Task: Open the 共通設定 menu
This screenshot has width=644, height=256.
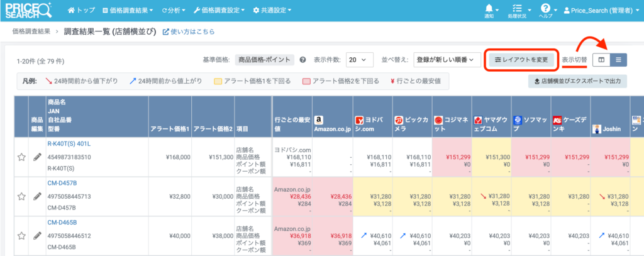Action: tap(272, 10)
